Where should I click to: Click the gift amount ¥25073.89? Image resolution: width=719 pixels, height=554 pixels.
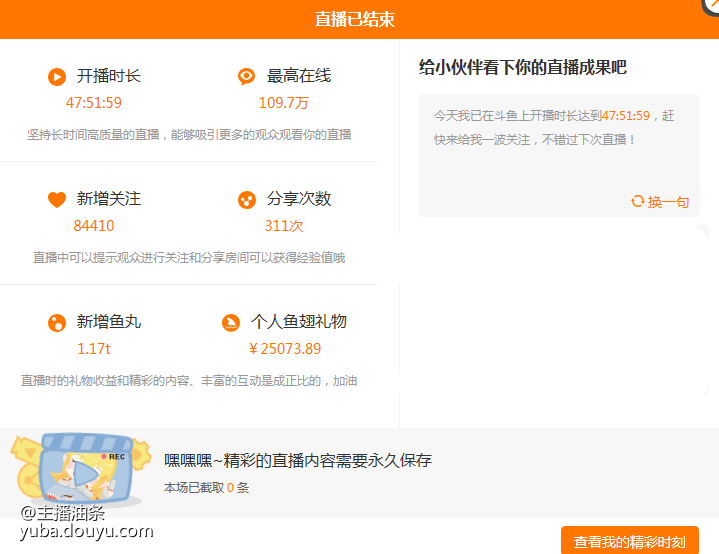point(284,349)
